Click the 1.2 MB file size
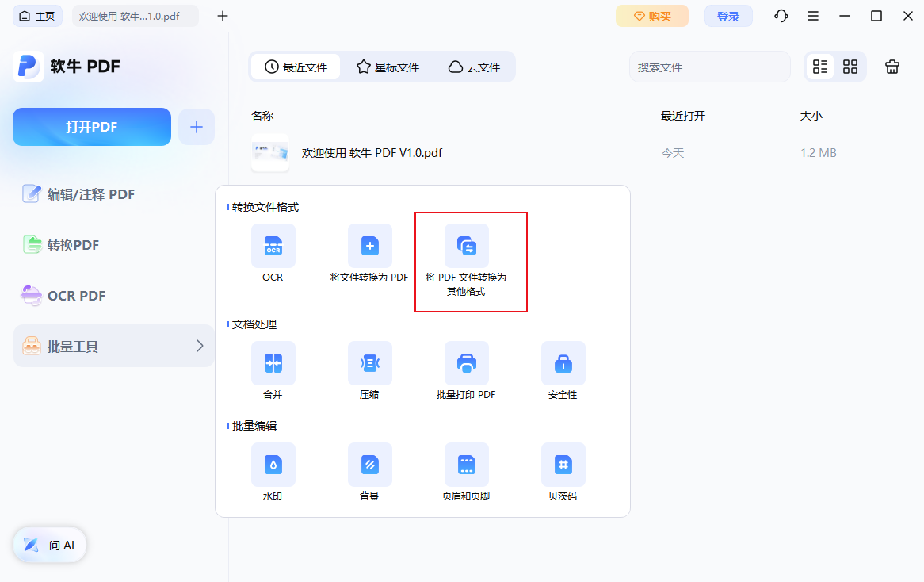The image size is (924, 582). [819, 153]
